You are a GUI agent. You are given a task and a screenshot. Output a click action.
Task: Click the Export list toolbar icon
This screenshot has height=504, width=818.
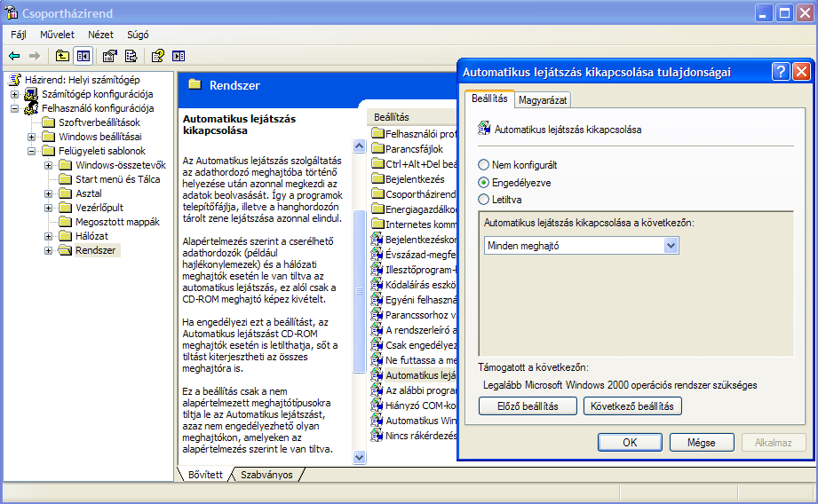[131, 56]
